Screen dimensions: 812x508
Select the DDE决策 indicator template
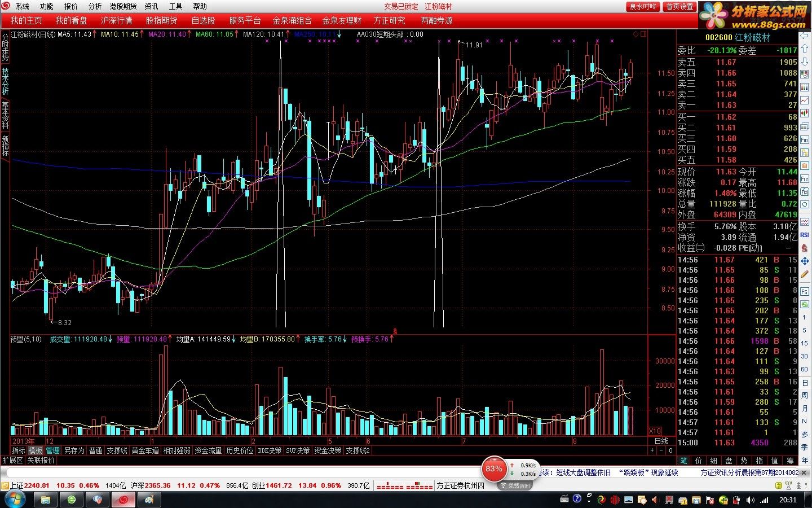click(x=270, y=450)
